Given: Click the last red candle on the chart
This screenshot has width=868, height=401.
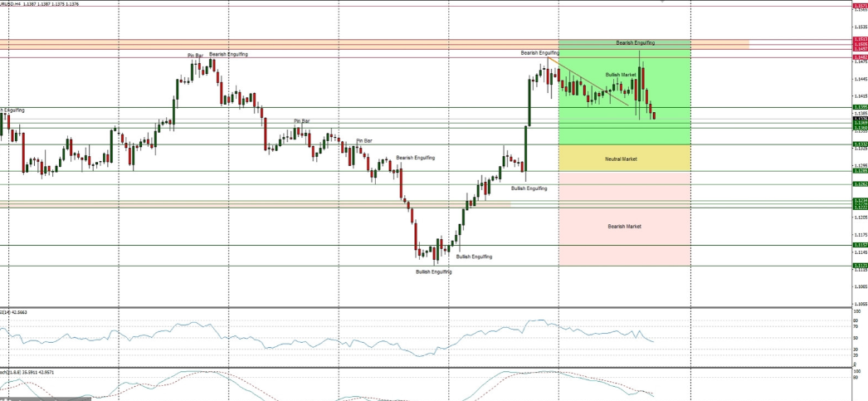Looking at the screenshot, I should click(654, 115).
